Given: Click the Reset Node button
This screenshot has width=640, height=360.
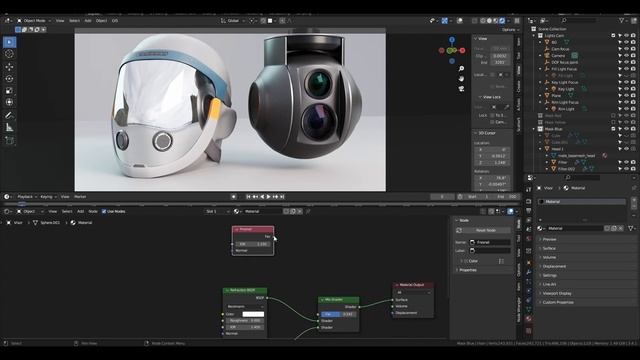Looking at the screenshot, I should [x=486, y=230].
